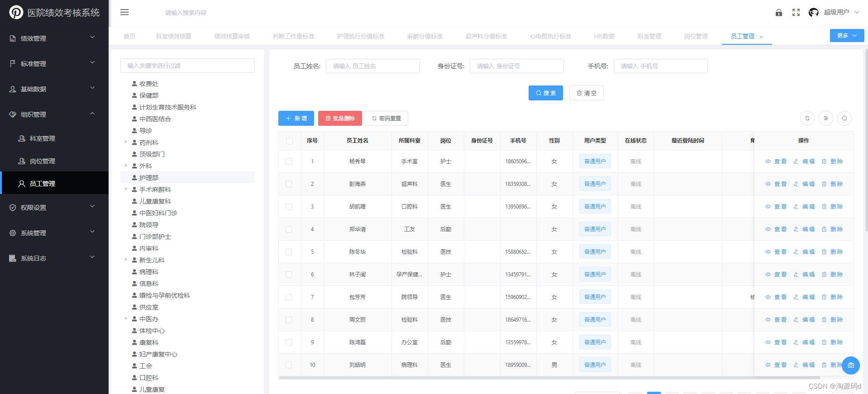Switch to 首页 tab
Viewport: 868px width, 394px height.
(x=129, y=36)
